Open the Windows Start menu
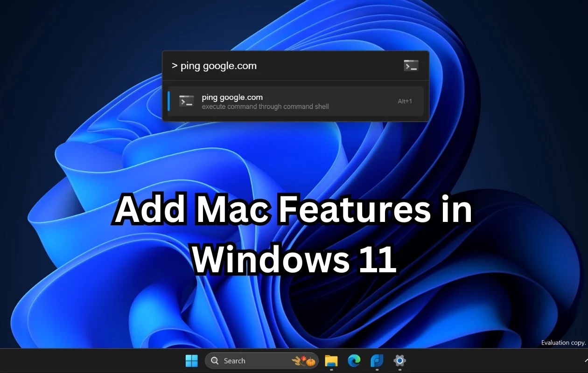 point(191,360)
